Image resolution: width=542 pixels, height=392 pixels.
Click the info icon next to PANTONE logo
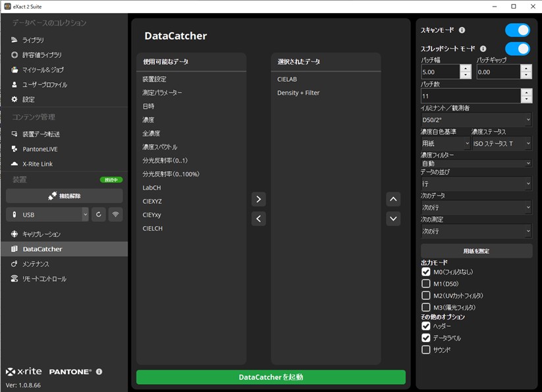(x=99, y=372)
